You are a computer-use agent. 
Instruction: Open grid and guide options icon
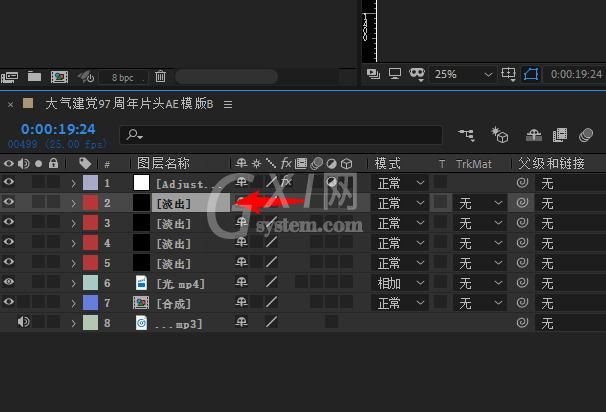(x=508, y=73)
